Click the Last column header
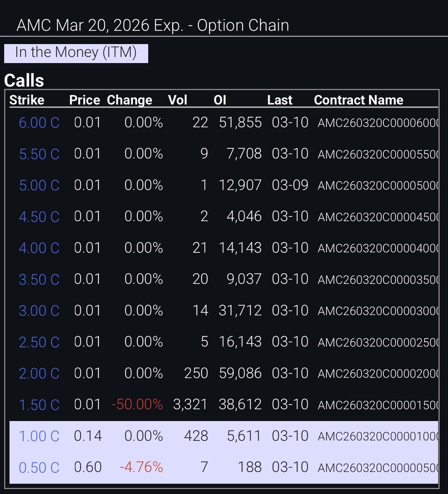The width and height of the screenshot is (448, 494). [280, 100]
